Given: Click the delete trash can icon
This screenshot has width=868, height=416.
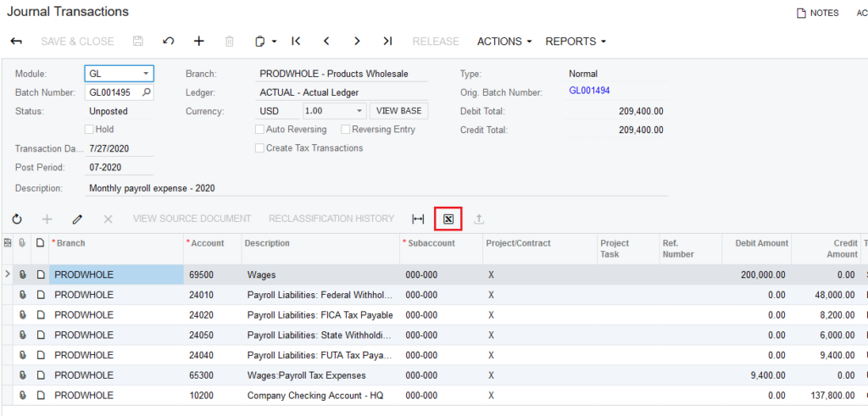Looking at the screenshot, I should tap(230, 42).
